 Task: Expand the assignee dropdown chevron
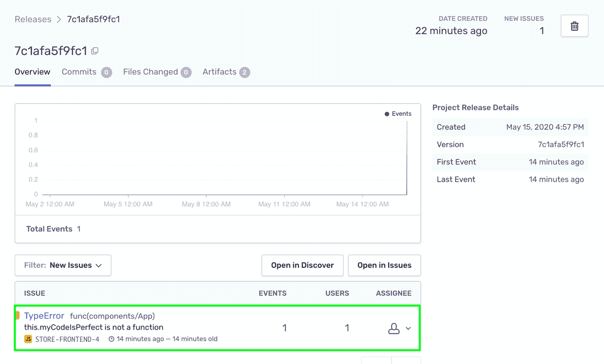[x=408, y=328]
